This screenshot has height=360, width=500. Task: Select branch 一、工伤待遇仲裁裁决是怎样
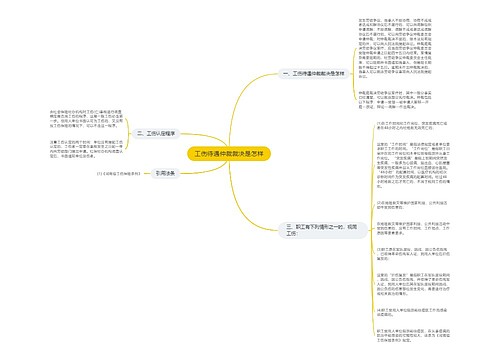313,73
